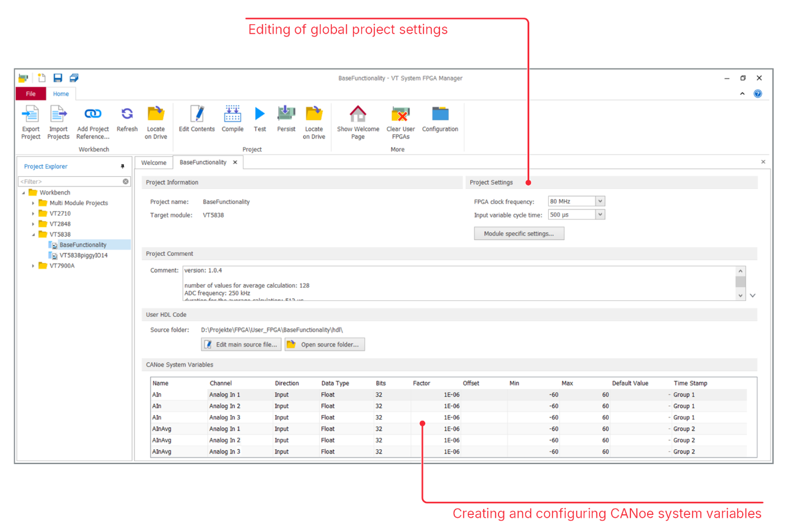Select the AIn Analog In 2 row
The height and width of the screenshot is (532, 786).
click(448, 406)
